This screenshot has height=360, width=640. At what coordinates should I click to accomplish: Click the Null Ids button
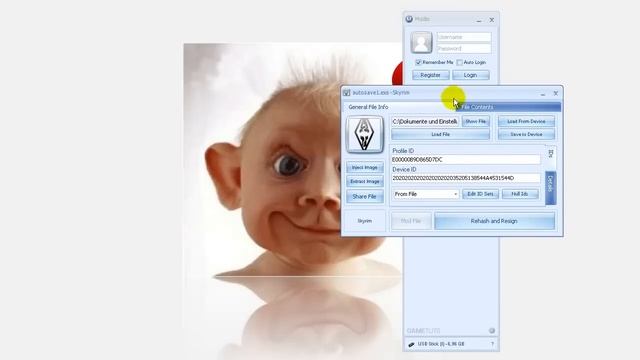click(520, 194)
